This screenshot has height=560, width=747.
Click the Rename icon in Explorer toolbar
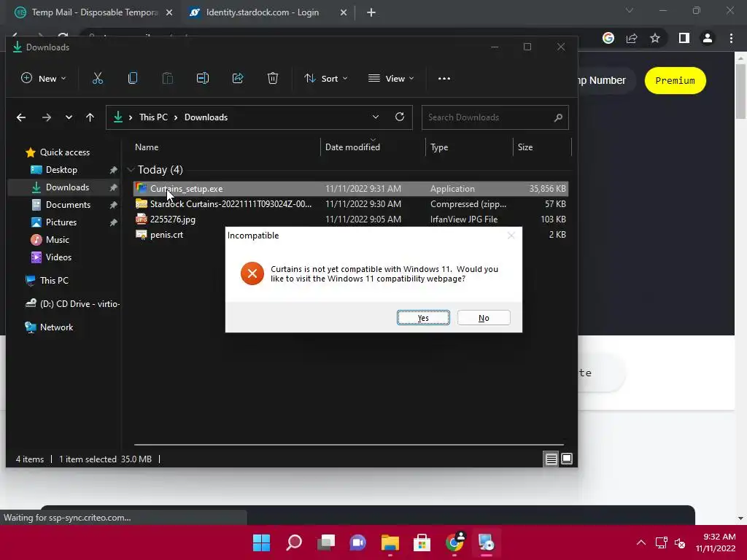(x=203, y=79)
